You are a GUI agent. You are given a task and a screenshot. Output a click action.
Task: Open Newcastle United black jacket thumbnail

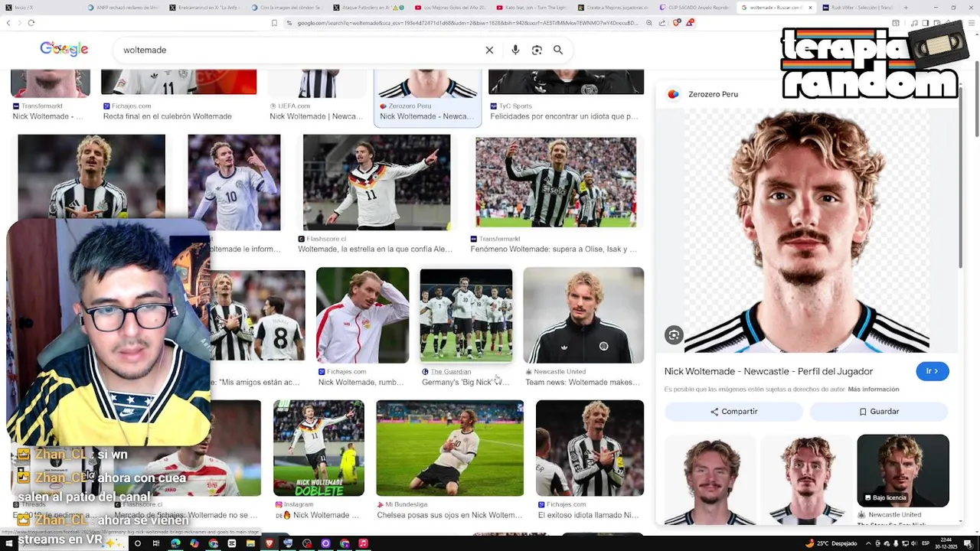tap(583, 315)
